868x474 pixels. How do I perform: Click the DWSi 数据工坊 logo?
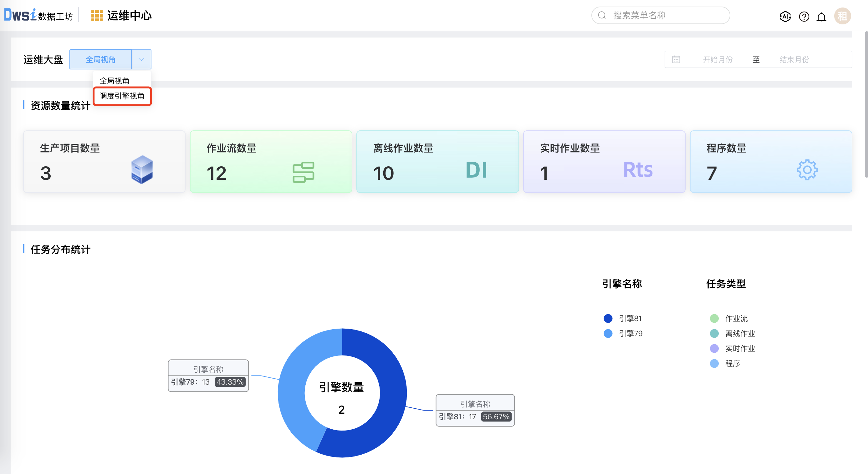tap(38, 15)
